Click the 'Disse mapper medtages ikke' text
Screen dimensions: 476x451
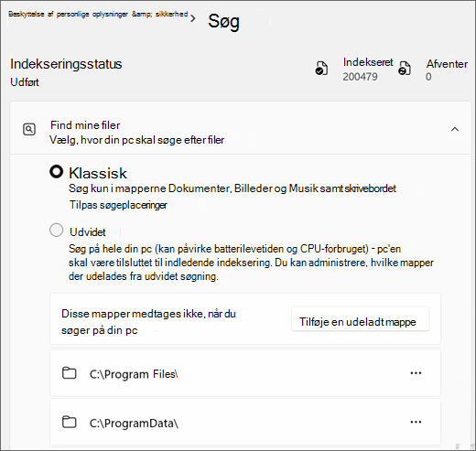[x=148, y=322]
